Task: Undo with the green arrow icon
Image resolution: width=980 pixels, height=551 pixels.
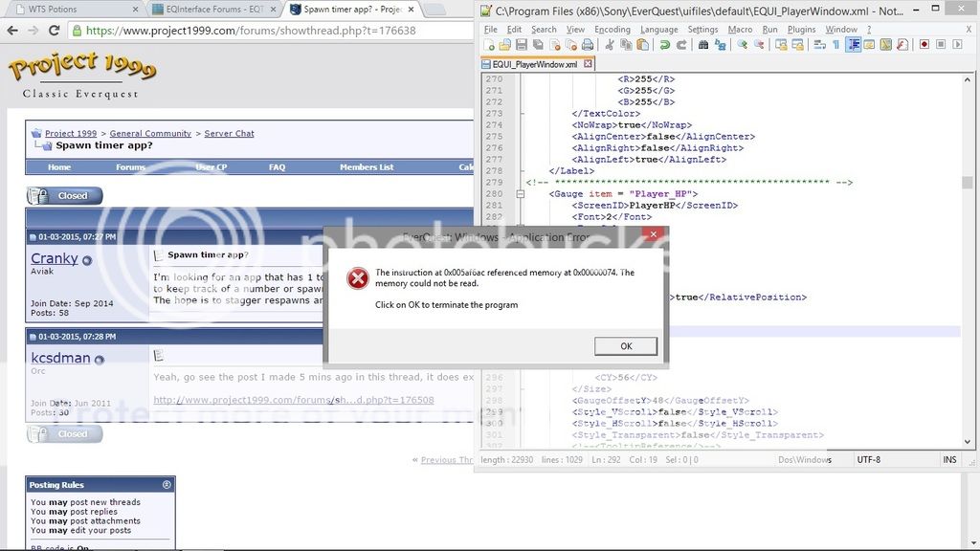Action: tap(665, 45)
